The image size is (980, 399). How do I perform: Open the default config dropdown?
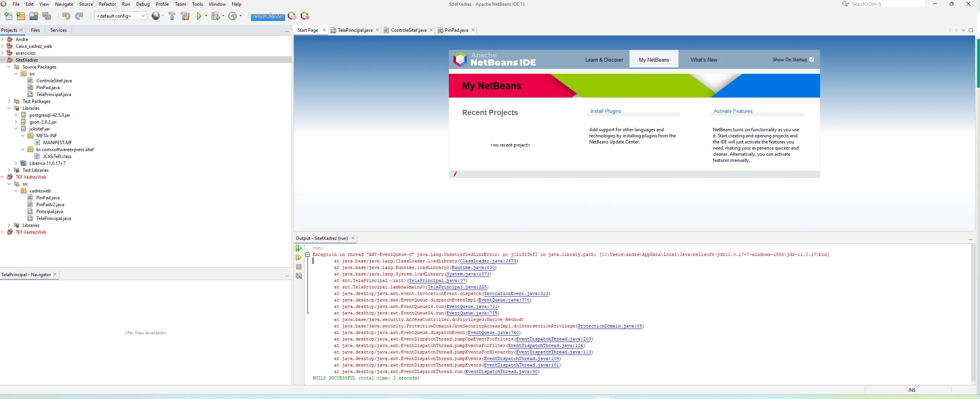tap(121, 16)
